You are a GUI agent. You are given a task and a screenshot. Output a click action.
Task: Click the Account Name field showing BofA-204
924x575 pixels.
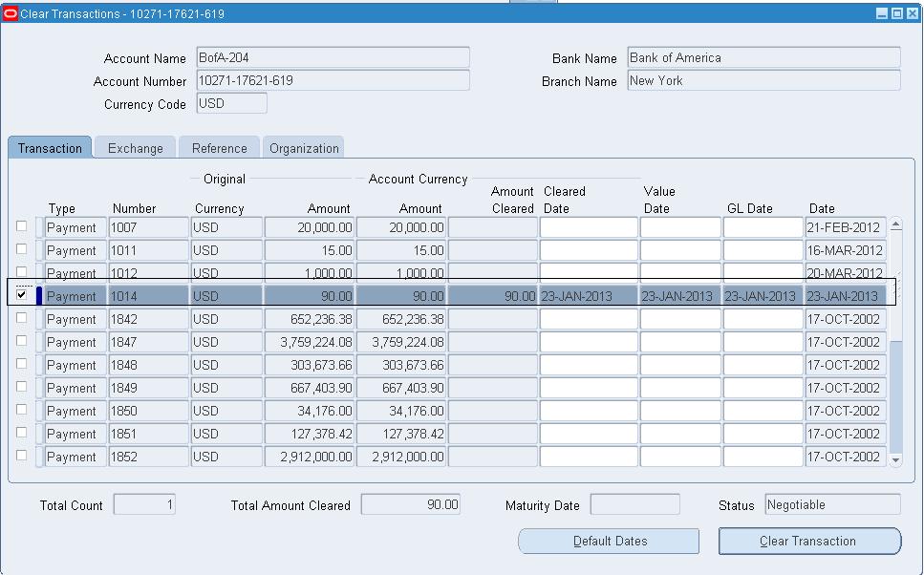click(x=333, y=58)
